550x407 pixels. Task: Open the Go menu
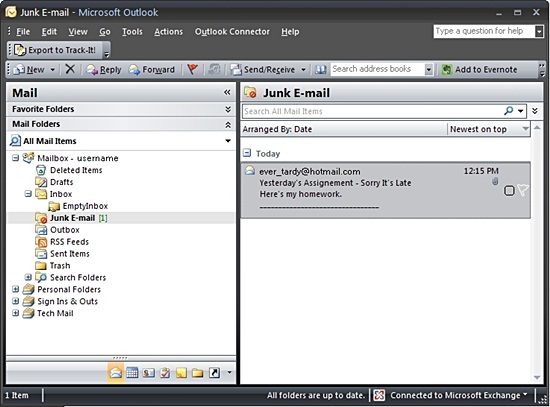click(105, 32)
